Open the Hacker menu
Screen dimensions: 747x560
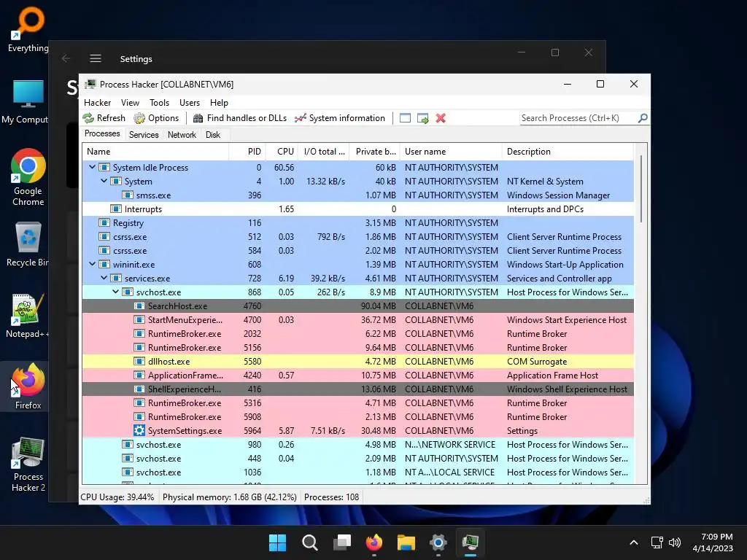pos(97,103)
